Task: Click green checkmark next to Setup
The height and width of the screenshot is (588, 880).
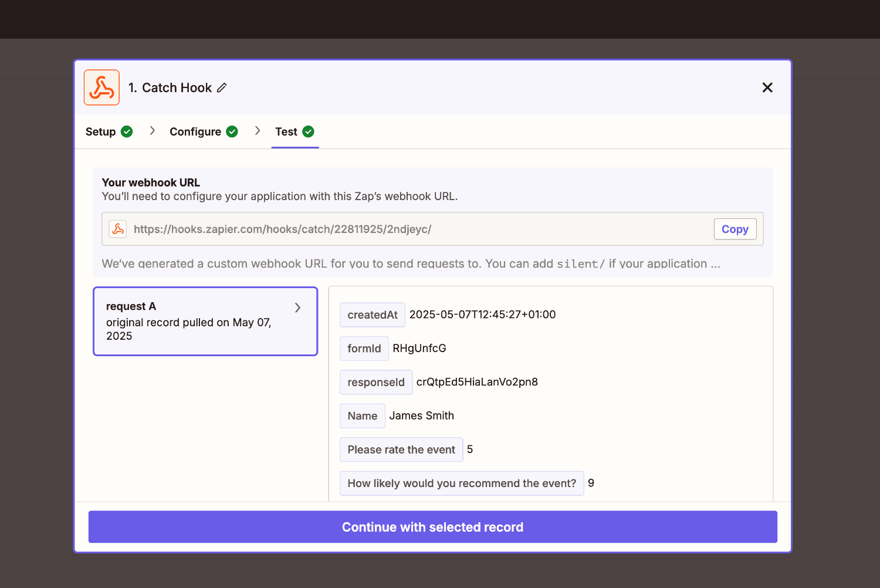Action: tap(127, 131)
